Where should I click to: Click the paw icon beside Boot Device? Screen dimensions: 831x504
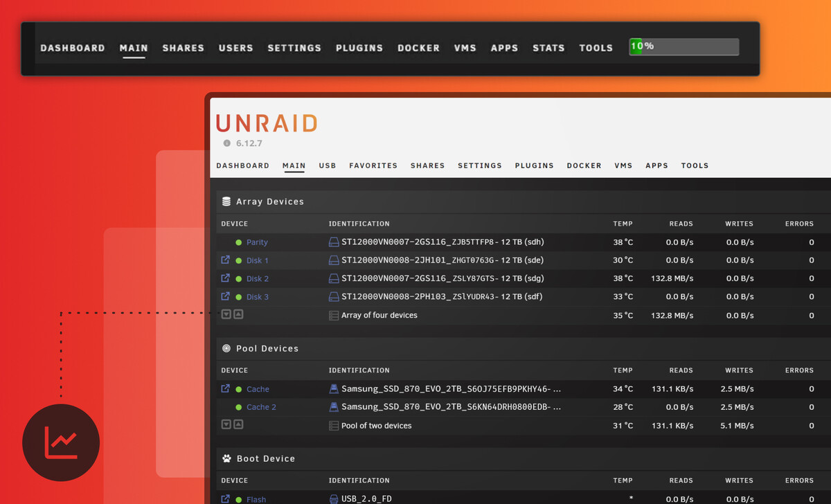[x=226, y=458]
